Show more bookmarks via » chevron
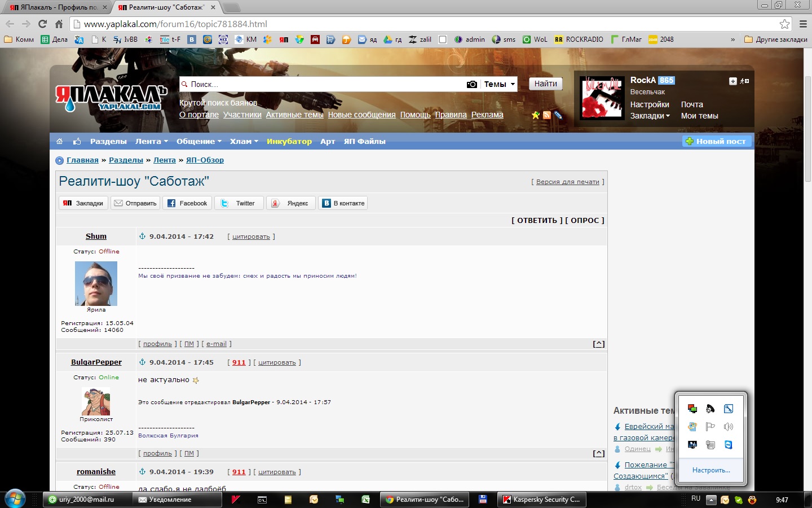 point(732,40)
